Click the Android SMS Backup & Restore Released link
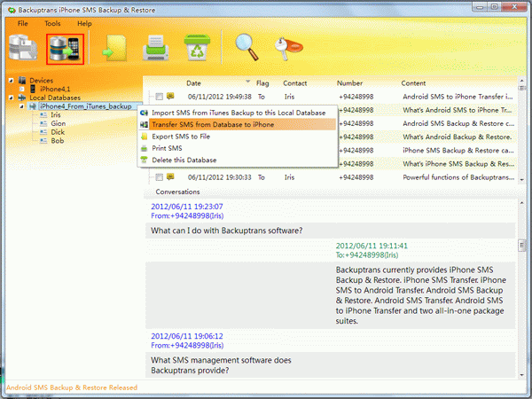The height and width of the screenshot is (399, 532). (x=72, y=387)
